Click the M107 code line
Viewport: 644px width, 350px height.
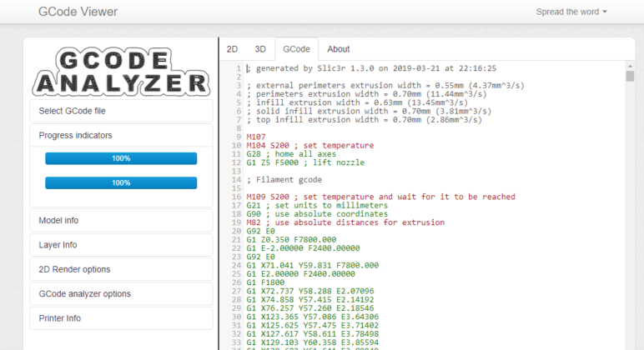click(x=256, y=137)
